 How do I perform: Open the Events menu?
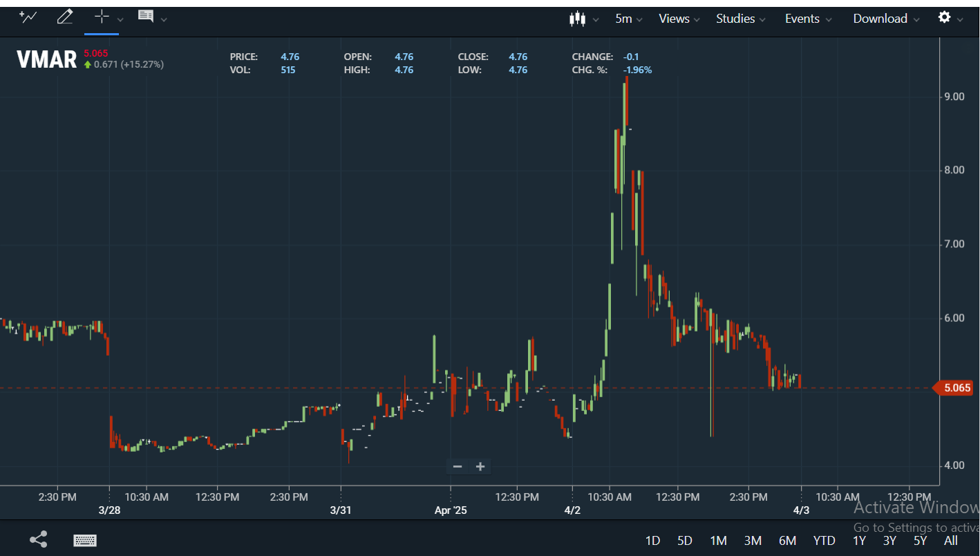[807, 19]
